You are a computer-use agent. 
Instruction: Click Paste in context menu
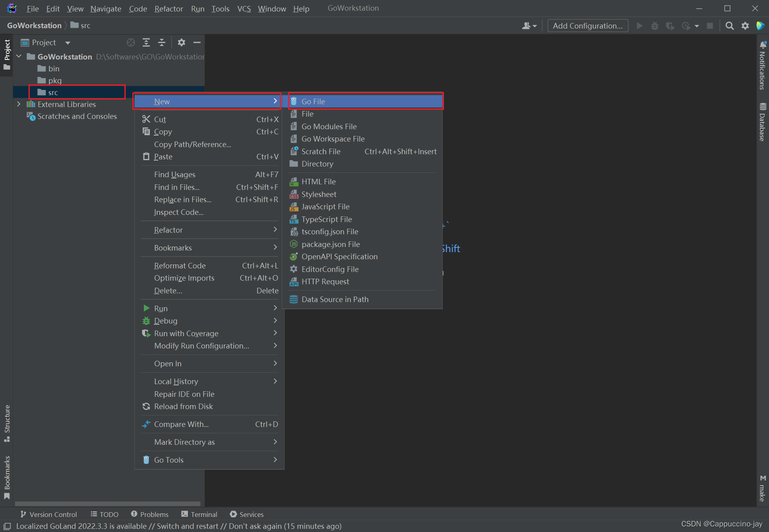[210, 157]
